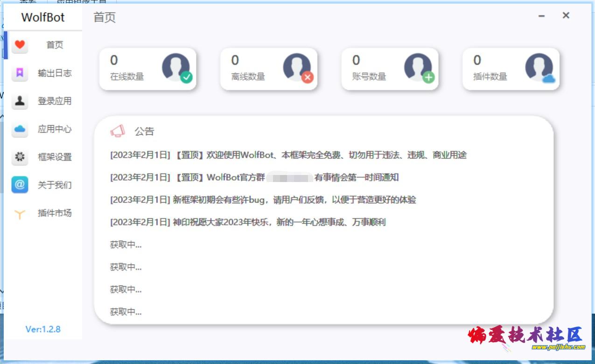Click the purple bookmark log icon
The height and width of the screenshot is (364, 595).
tap(20, 73)
